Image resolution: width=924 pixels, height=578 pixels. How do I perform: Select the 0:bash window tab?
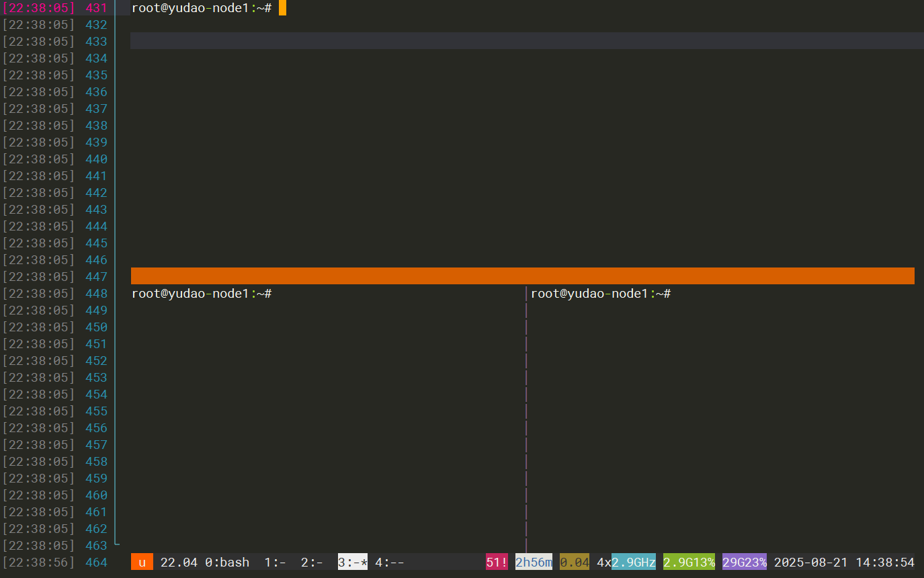227,562
